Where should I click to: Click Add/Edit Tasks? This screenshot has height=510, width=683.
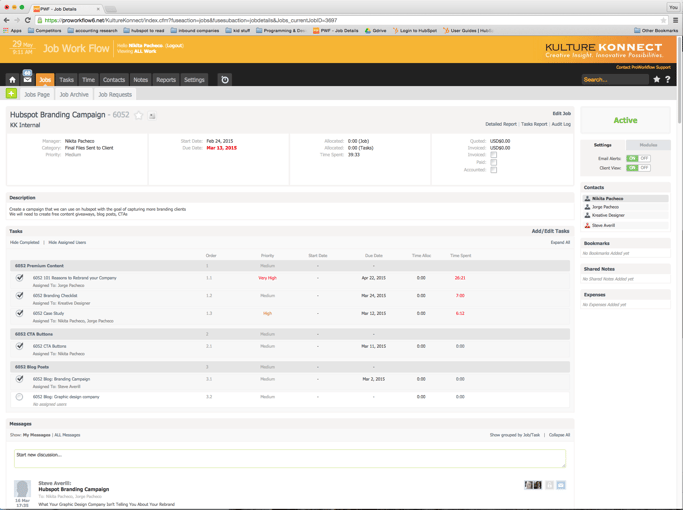[x=550, y=231]
